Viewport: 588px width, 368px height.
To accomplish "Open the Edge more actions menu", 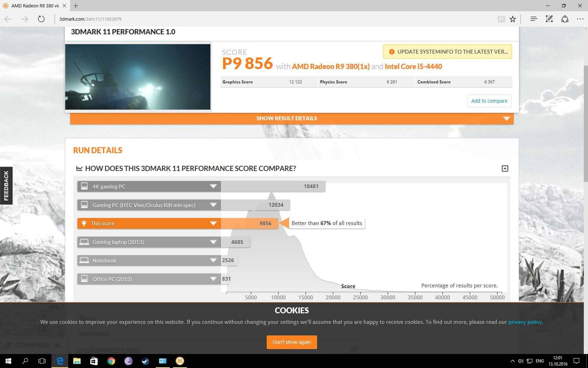I will coord(580,19).
